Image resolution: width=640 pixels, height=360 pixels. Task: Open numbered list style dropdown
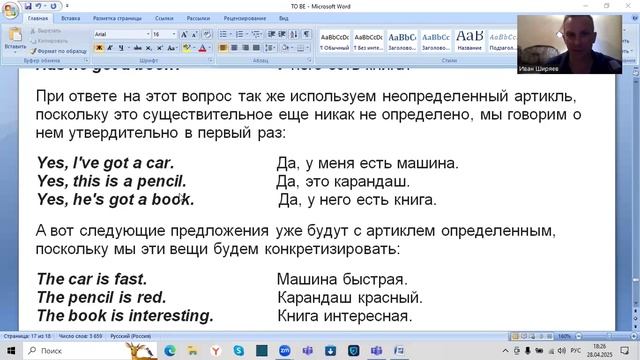[247, 35]
